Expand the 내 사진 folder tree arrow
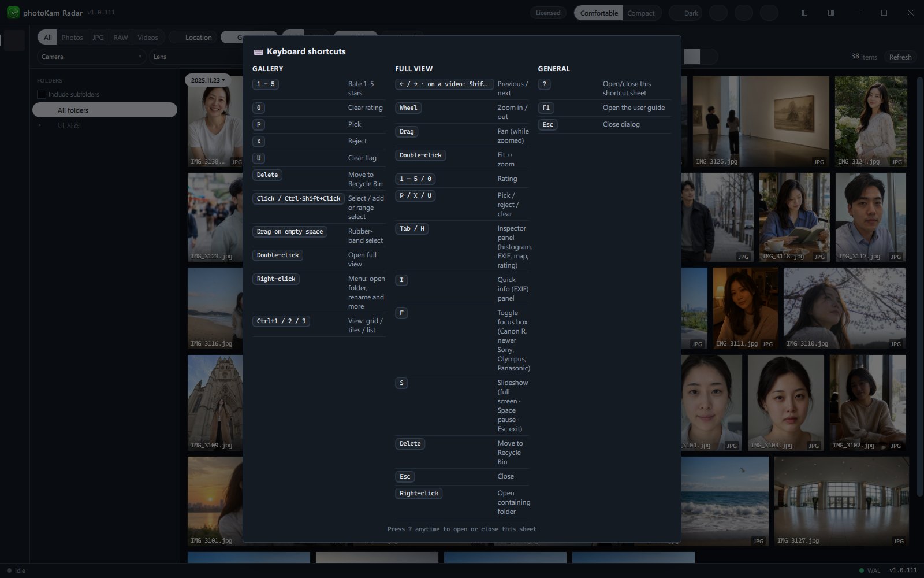Viewport: 924px width, 578px height. pos(40,125)
